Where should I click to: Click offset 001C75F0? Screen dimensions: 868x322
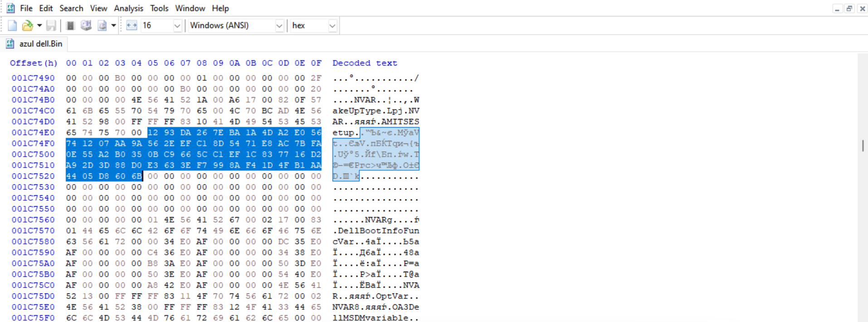pos(33,318)
